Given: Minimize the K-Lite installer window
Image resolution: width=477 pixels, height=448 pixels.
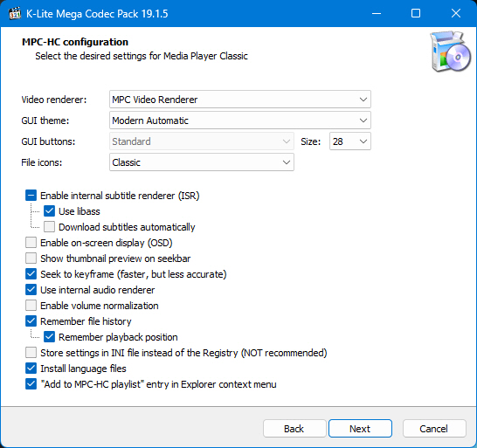Looking at the screenshot, I should [x=377, y=13].
